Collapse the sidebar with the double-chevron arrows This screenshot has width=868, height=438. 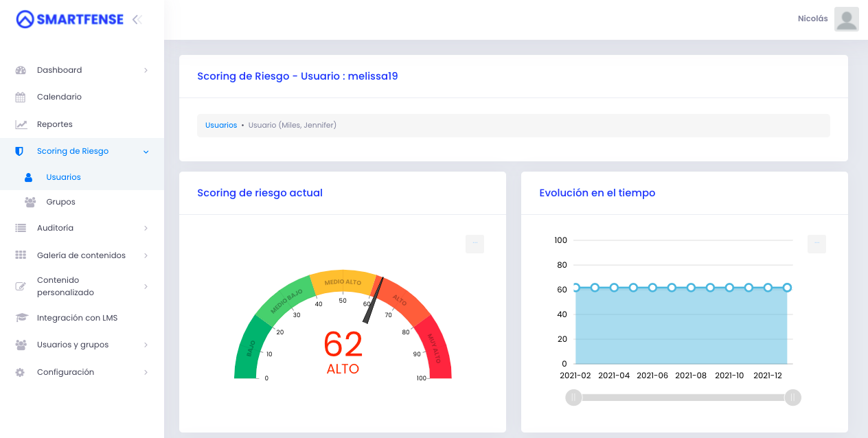click(137, 19)
